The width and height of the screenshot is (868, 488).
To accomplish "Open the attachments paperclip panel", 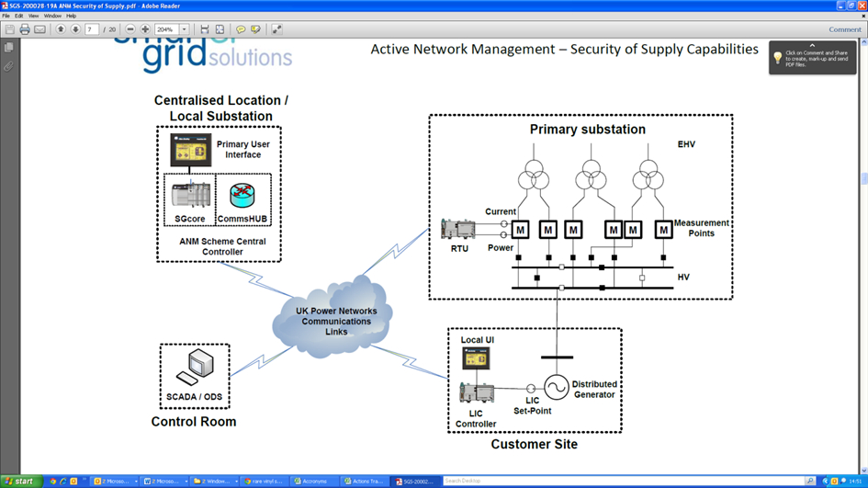I will 8,66.
